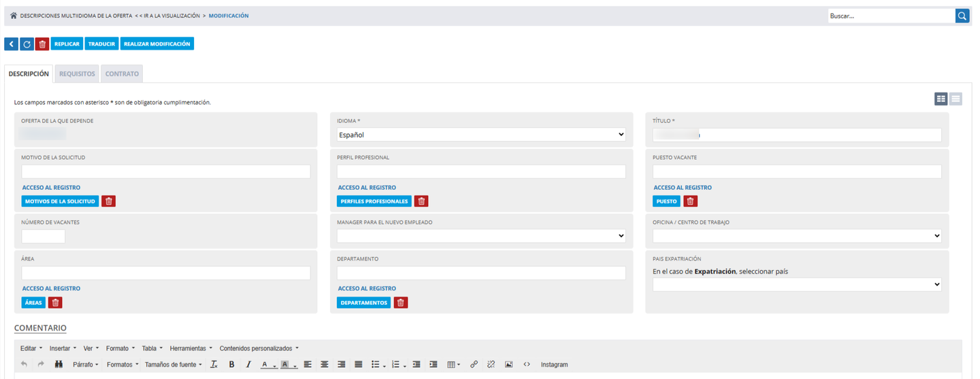Viewport: 980px width, 379px height.
Task: Click the numbered list icon
Action: click(x=395, y=365)
